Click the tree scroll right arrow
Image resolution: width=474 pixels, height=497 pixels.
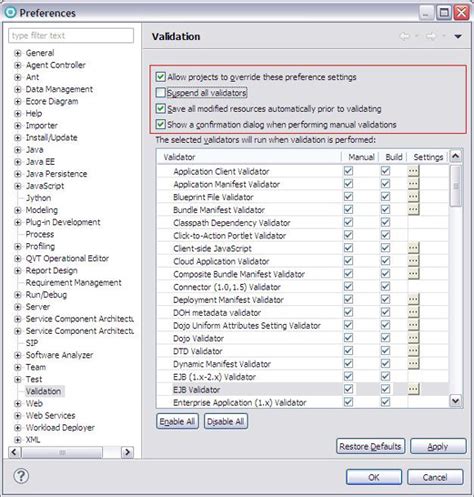pos(127,452)
